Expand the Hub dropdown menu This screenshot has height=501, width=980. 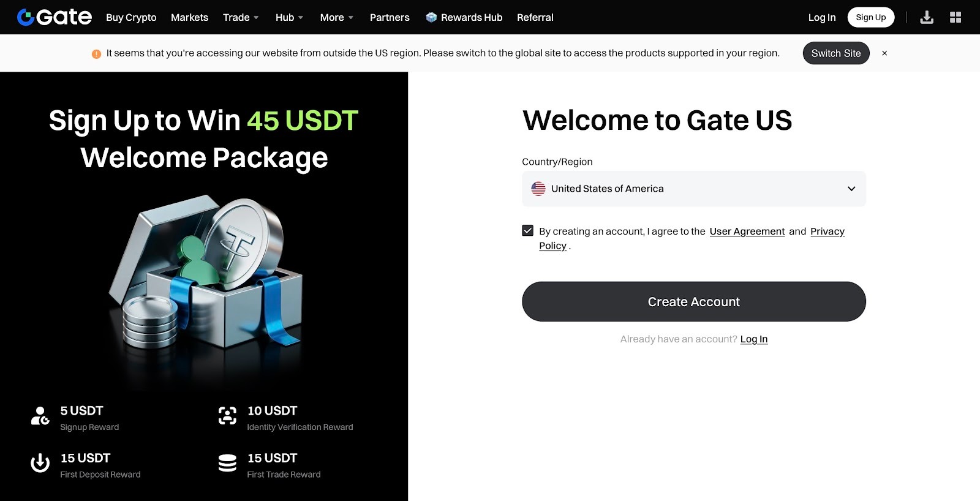pos(289,17)
